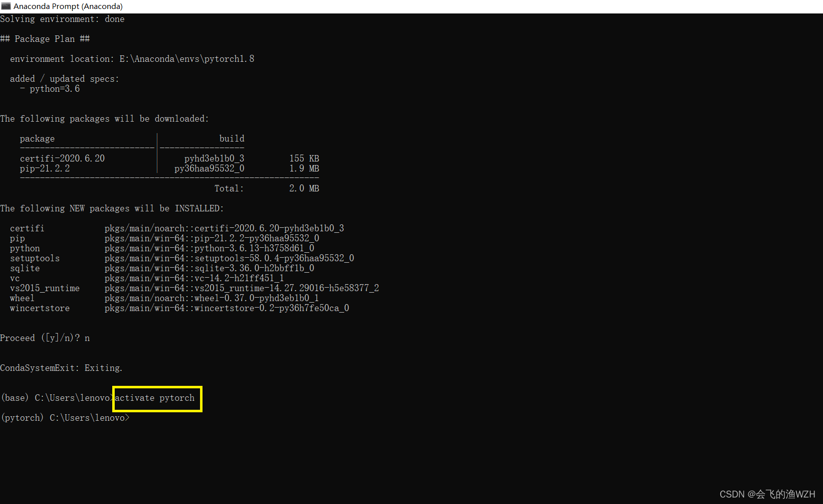Click the 'build' column header
The width and height of the screenshot is (823, 504).
pos(232,139)
